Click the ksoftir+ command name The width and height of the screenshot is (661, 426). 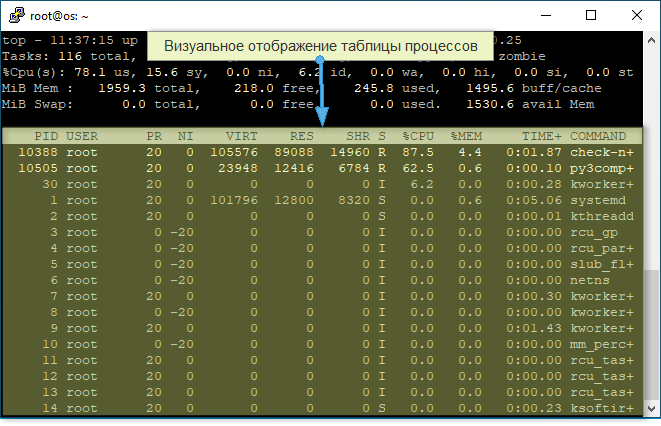(x=602, y=408)
